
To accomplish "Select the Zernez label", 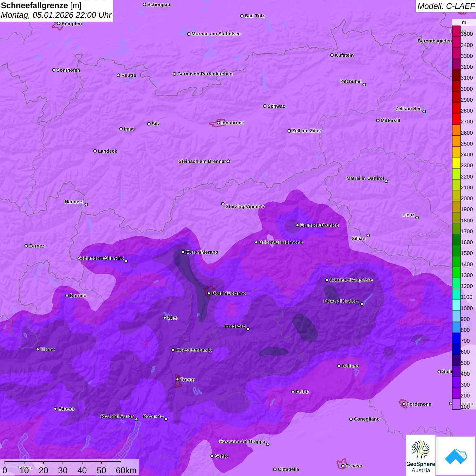I will coord(37,246).
